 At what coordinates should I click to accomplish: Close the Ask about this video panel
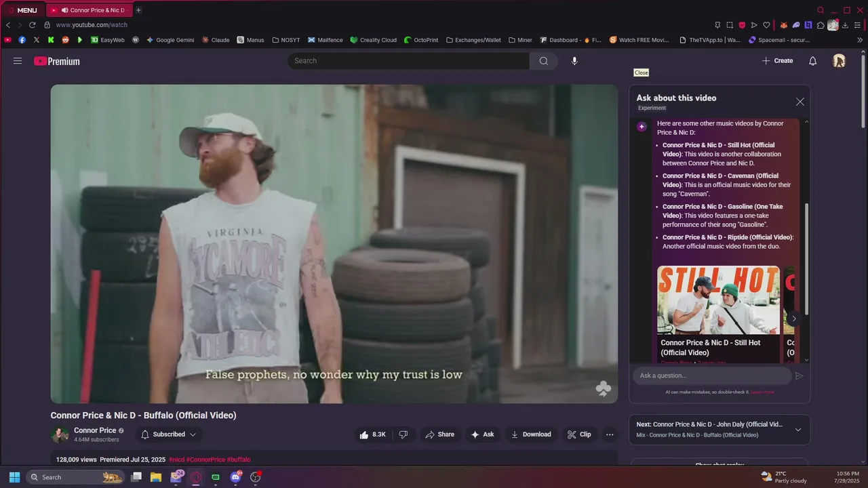click(x=800, y=102)
